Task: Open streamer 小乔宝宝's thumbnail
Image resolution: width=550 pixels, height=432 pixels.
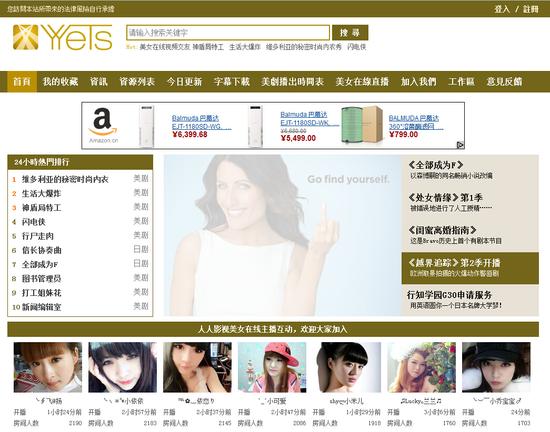Action: pyautogui.click(x=496, y=367)
